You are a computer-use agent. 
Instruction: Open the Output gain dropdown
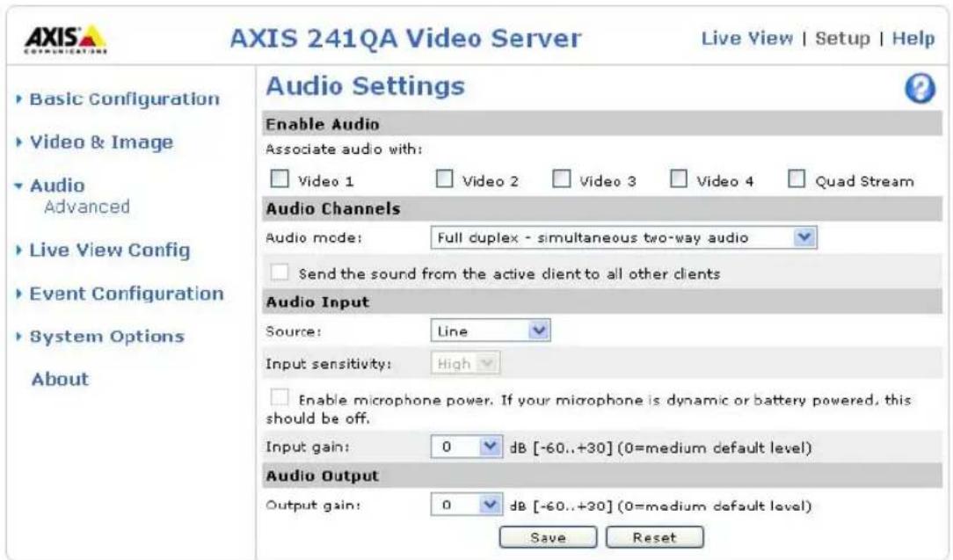pos(466,505)
